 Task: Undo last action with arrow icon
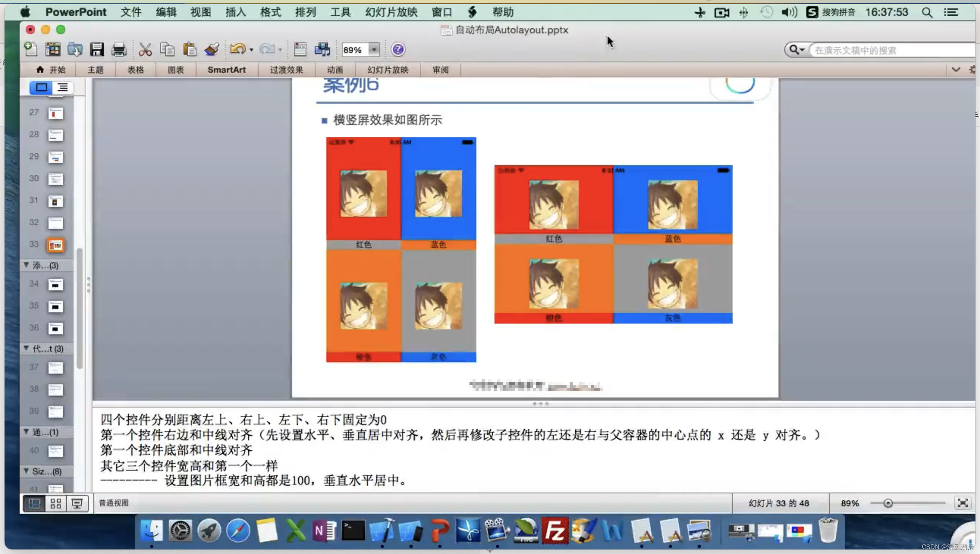tap(238, 49)
